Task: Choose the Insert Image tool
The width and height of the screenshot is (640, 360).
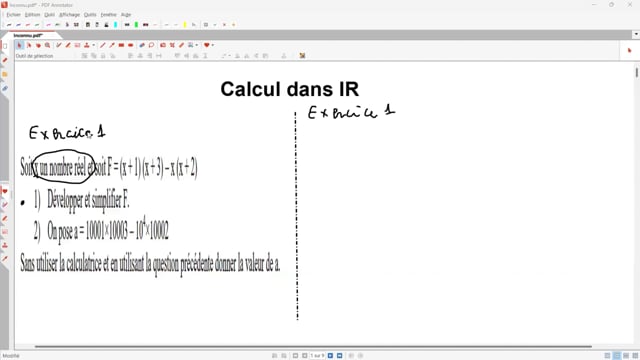Action: coord(191,45)
